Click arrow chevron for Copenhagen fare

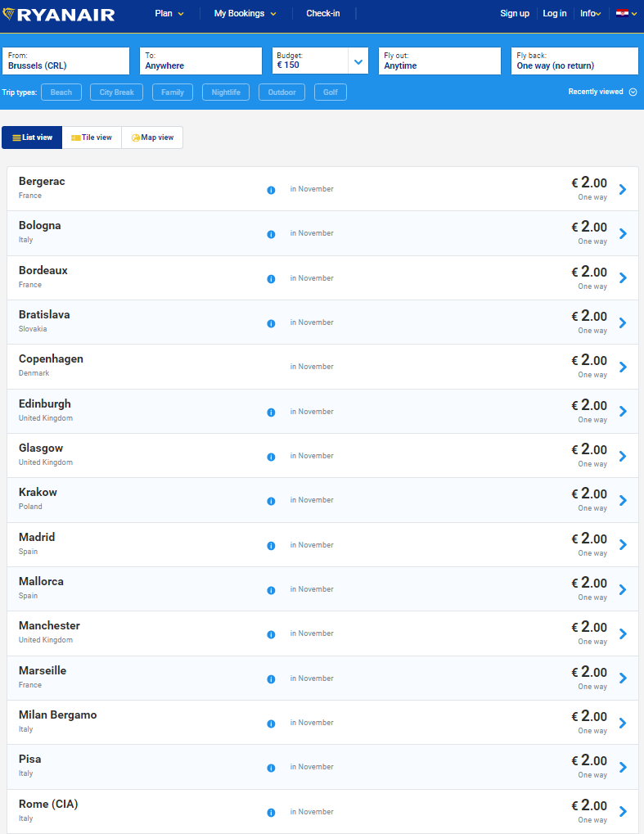(624, 367)
